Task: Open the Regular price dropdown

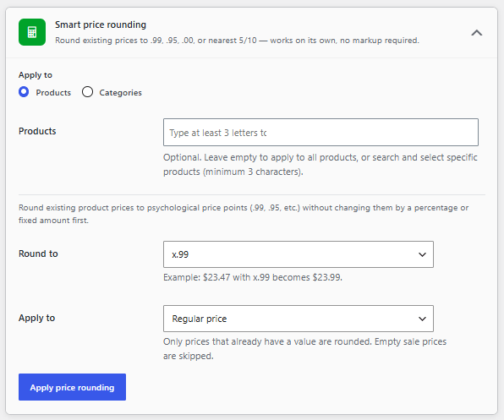Action: (299, 319)
